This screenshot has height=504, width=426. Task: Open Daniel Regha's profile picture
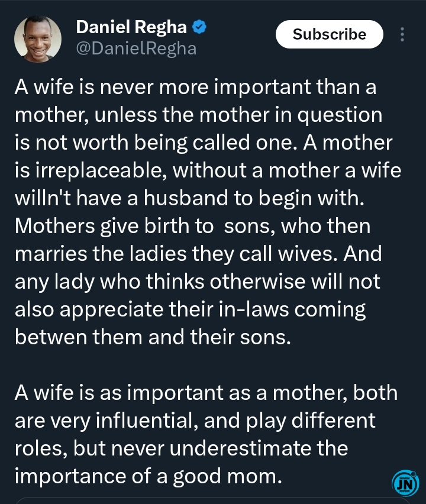coord(38,39)
